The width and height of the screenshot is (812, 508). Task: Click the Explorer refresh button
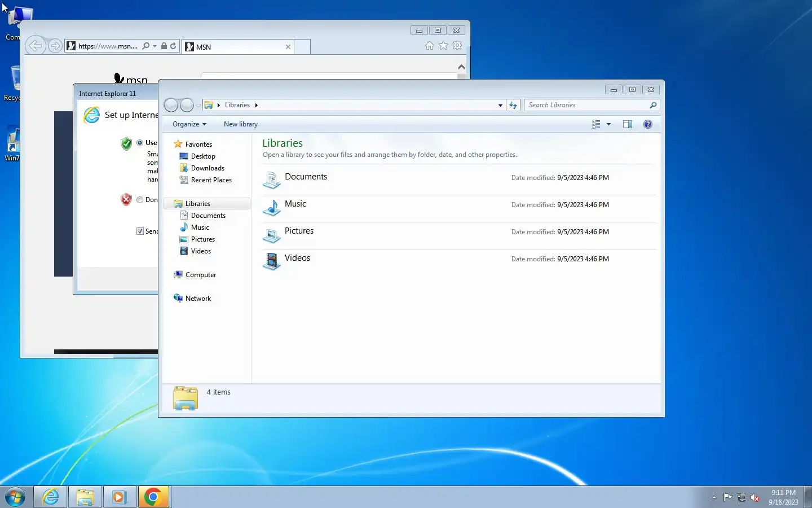[513, 105]
